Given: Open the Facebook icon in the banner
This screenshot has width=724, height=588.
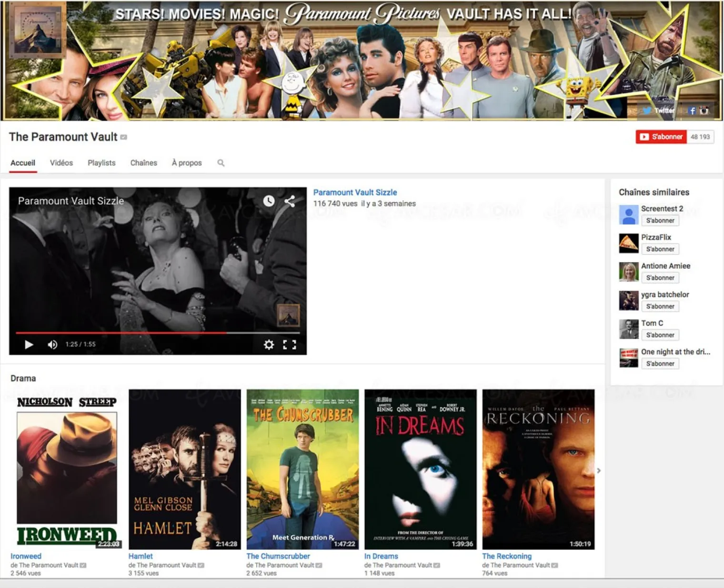Looking at the screenshot, I should (x=692, y=111).
